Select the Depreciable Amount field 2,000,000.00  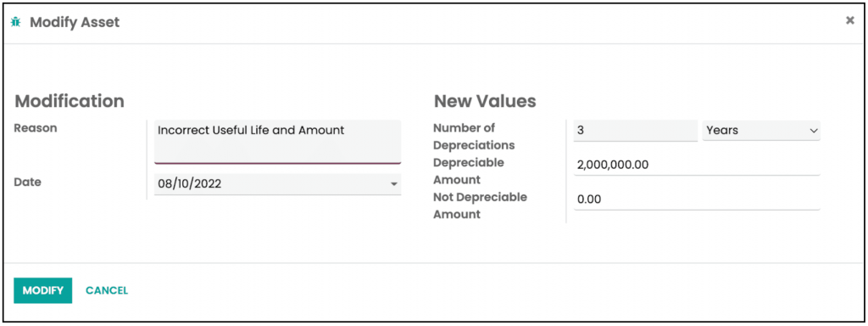coord(697,165)
